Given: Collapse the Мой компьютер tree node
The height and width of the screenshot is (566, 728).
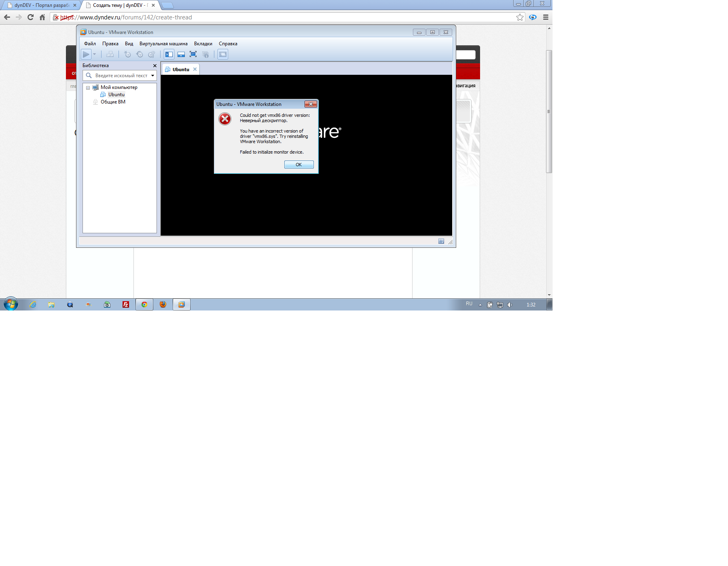Looking at the screenshot, I should [88, 88].
